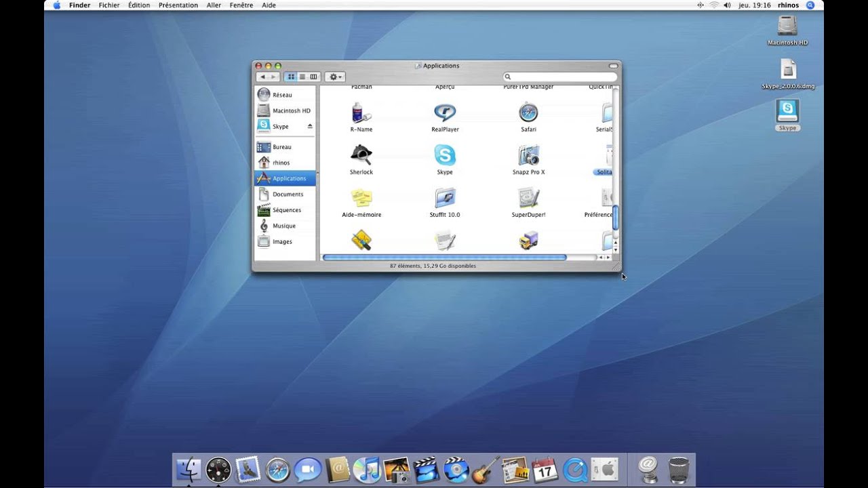Switch Finder to column view

[314, 77]
